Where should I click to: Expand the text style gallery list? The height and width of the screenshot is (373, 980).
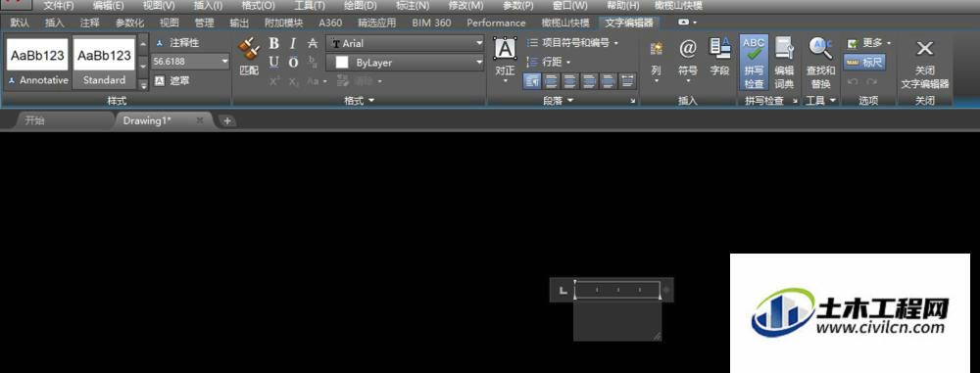click(x=143, y=84)
